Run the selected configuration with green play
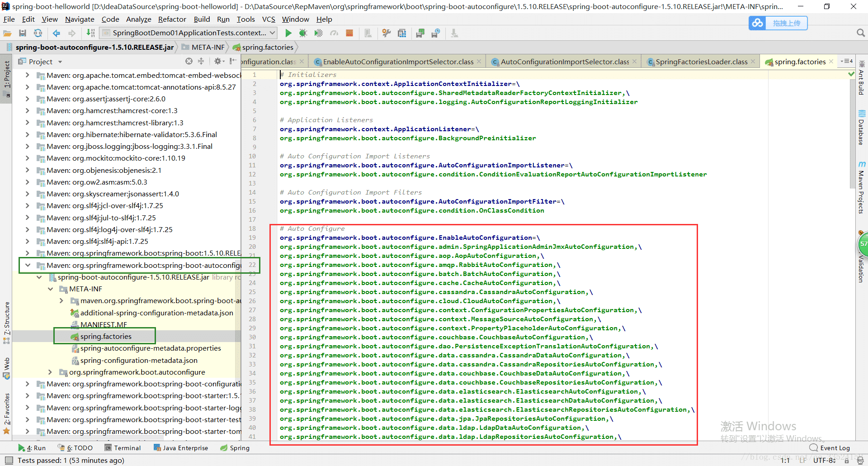Image resolution: width=868 pixels, height=466 pixels. (288, 33)
